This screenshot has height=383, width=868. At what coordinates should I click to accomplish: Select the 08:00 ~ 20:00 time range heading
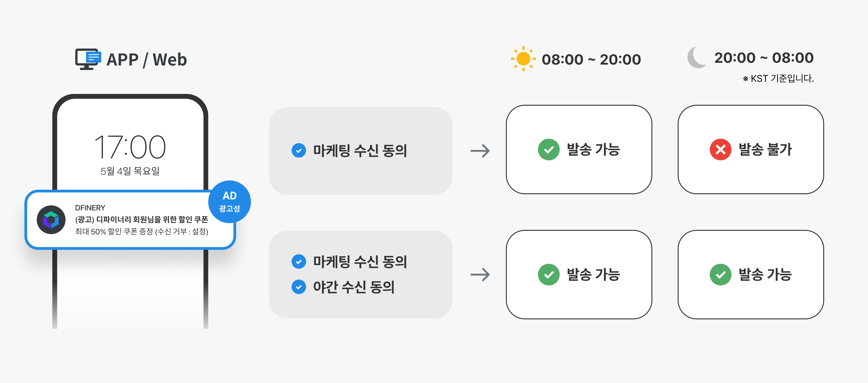591,60
